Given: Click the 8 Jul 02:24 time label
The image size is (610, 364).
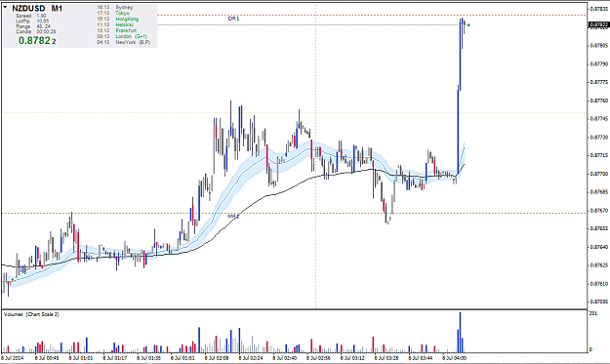Looking at the screenshot, I should point(251,358).
